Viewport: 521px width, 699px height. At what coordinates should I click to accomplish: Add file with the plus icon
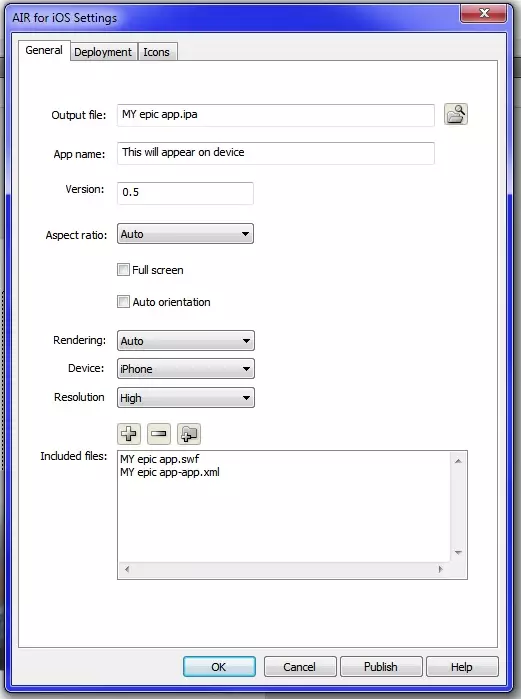pos(129,434)
